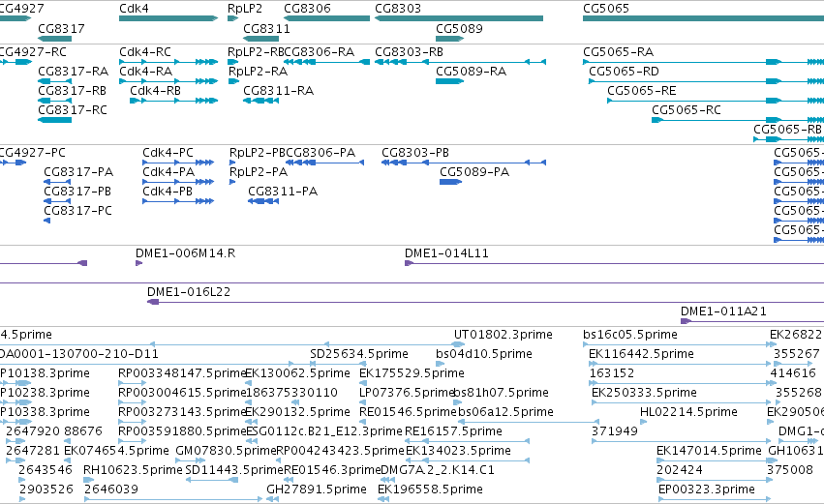Screen dimensions: 824x504
Task: Open the RpLP2 gene label
Action: (245, 9)
